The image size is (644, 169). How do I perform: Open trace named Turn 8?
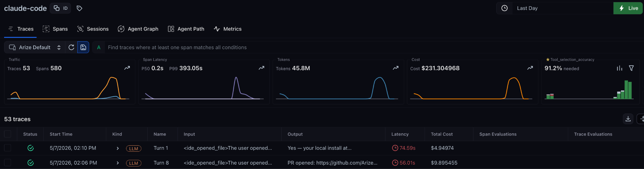161,163
